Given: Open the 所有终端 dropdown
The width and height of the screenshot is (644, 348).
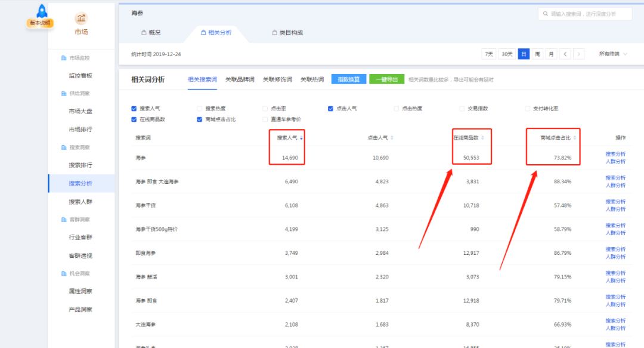Looking at the screenshot, I should coord(613,54).
